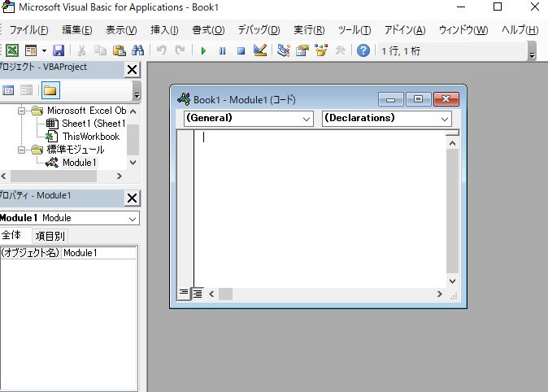The image size is (548, 392).
Task: Edit the (オブジェクト名) Module1 value field
Action: (x=99, y=253)
